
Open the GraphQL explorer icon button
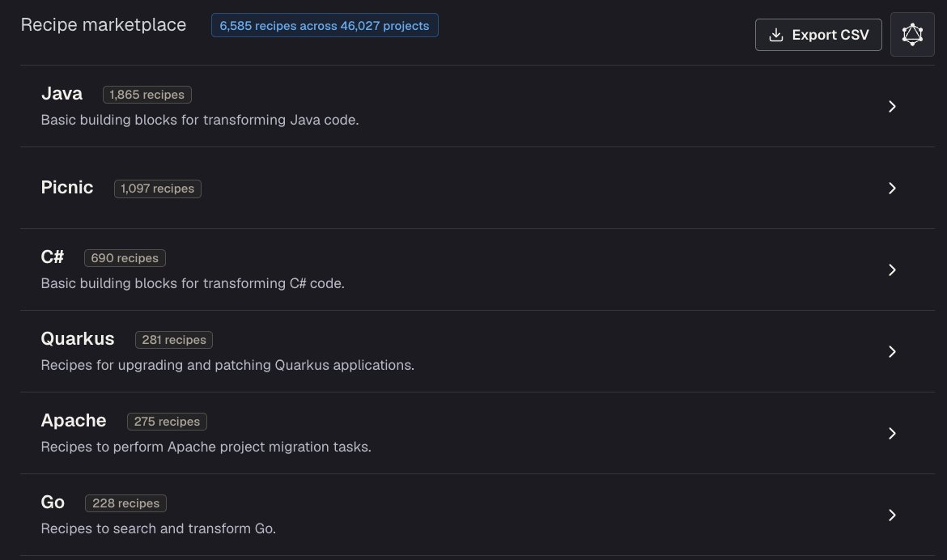912,35
